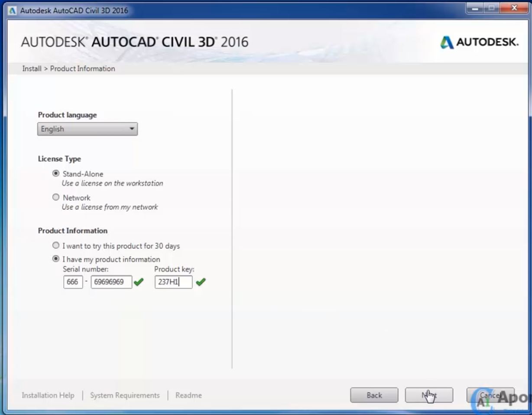This screenshot has height=415, width=532.
Task: Click the serial number prefix field 666
Action: tap(73, 282)
